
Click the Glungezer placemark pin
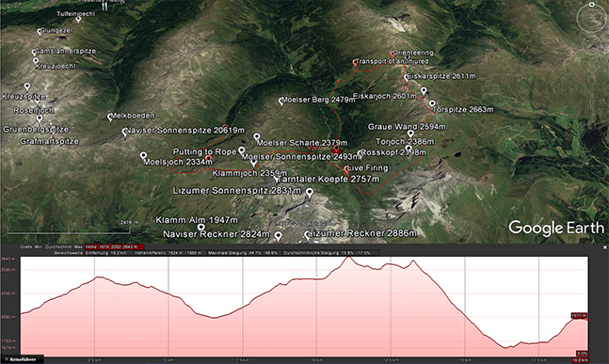tap(40, 32)
